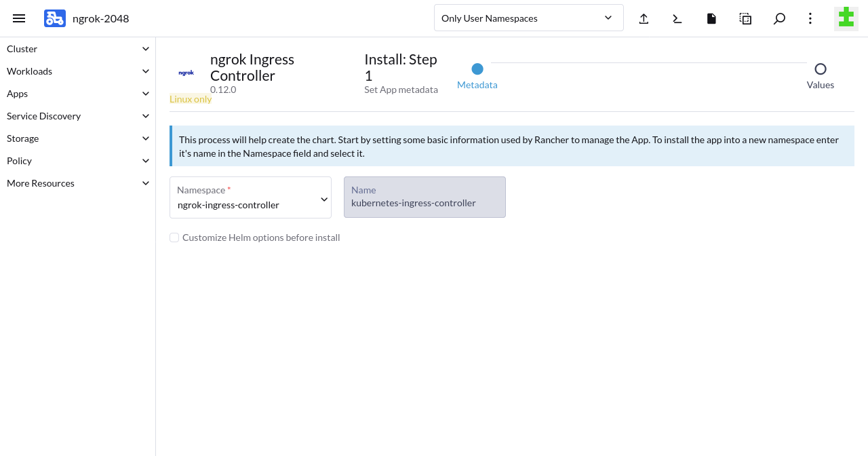Expand the Apps sidebar section

click(78, 94)
